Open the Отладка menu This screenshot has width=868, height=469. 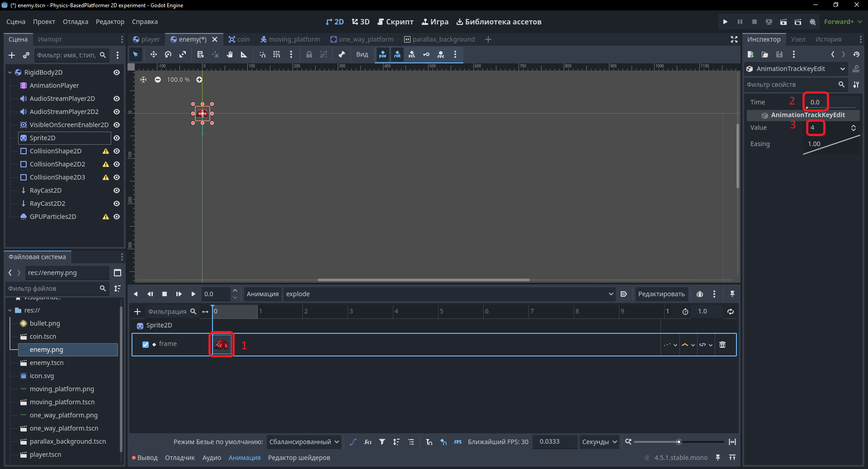[x=75, y=22]
